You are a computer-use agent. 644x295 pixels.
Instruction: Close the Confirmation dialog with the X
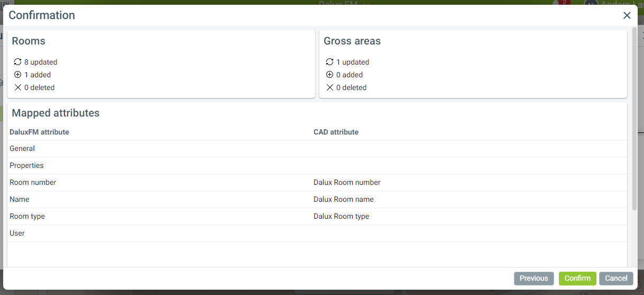coord(627,15)
